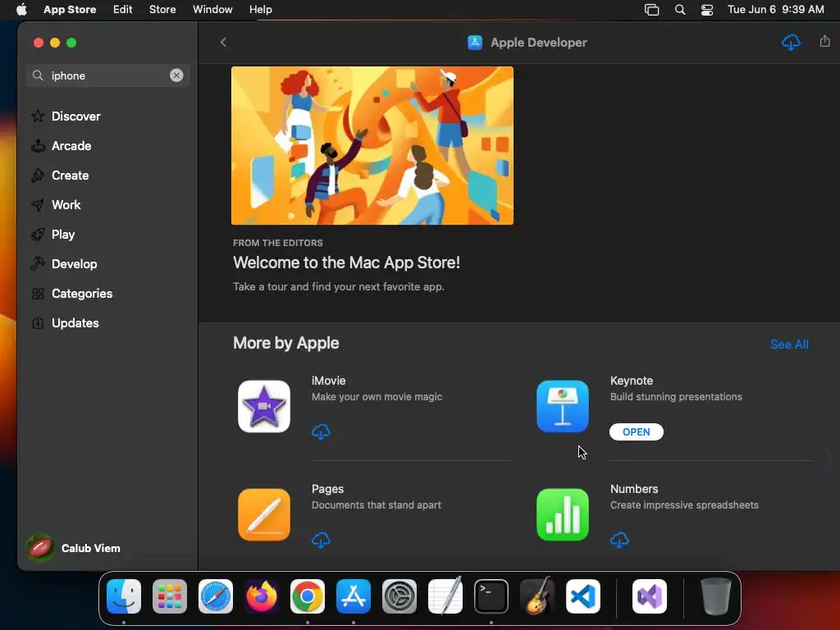Open System Settings from the Dock

pyautogui.click(x=399, y=596)
